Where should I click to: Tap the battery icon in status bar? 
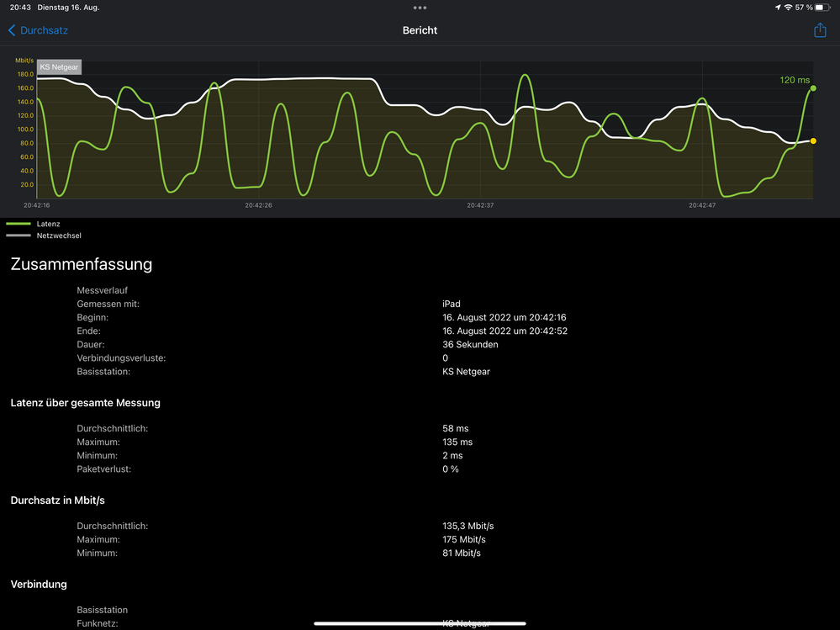click(x=822, y=8)
